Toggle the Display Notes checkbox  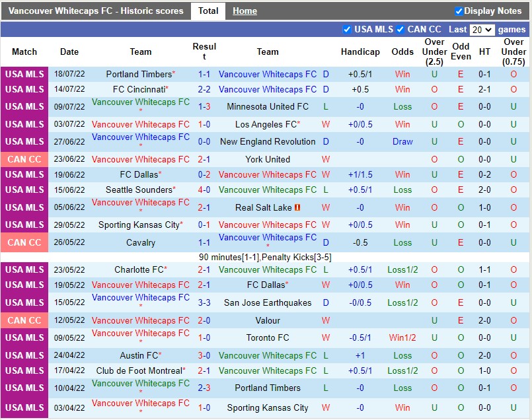coord(459,11)
